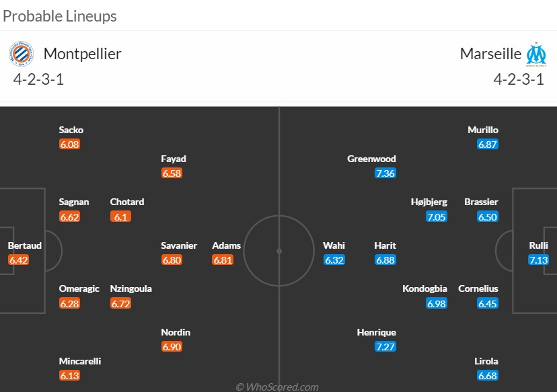Open Savanier's player name
557x392 pixels.
[x=179, y=245]
